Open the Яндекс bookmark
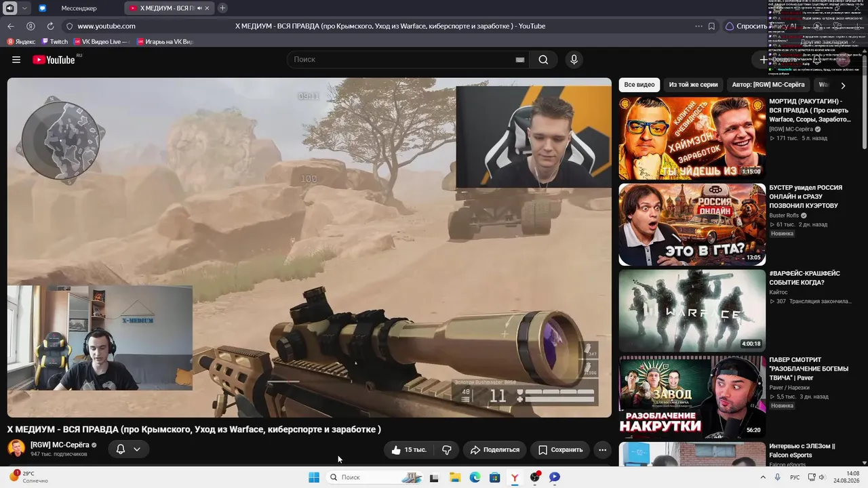This screenshot has width=868, height=488. tap(21, 42)
